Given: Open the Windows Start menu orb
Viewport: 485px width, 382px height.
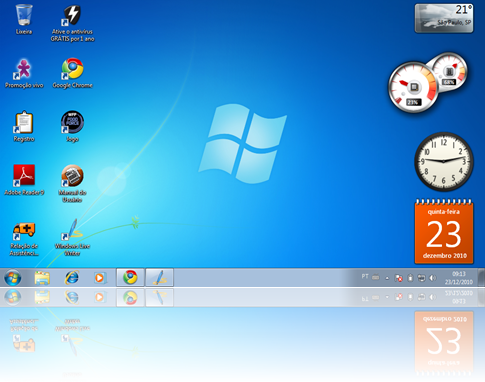Looking at the screenshot, I should pyautogui.click(x=13, y=277).
